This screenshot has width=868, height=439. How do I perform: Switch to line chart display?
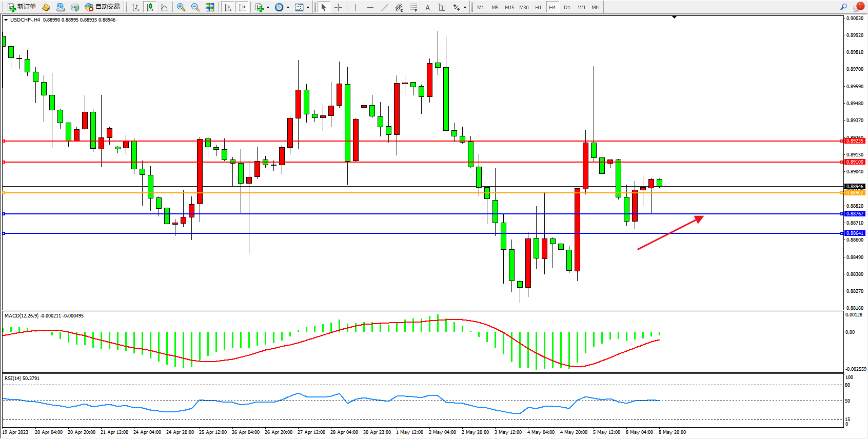164,7
